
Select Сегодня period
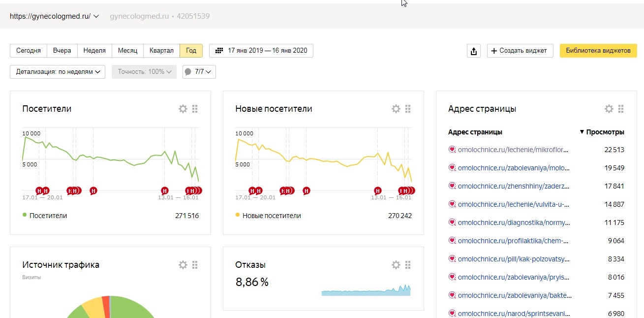(x=29, y=51)
